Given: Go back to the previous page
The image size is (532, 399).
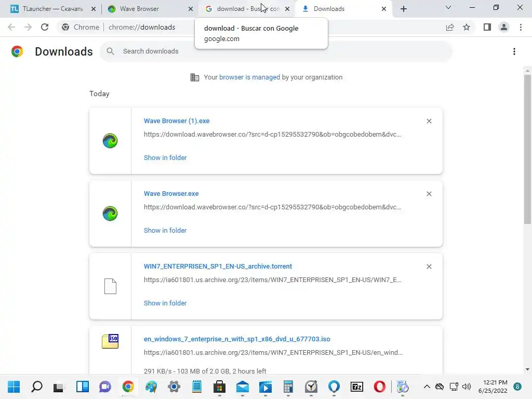Looking at the screenshot, I should [x=11, y=27].
